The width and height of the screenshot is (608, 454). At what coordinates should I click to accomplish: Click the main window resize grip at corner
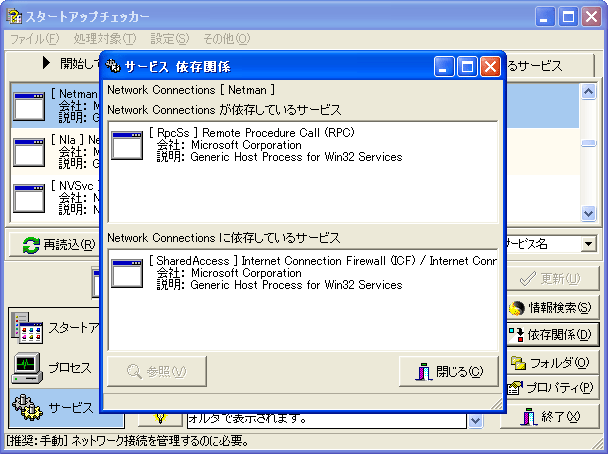click(x=598, y=444)
